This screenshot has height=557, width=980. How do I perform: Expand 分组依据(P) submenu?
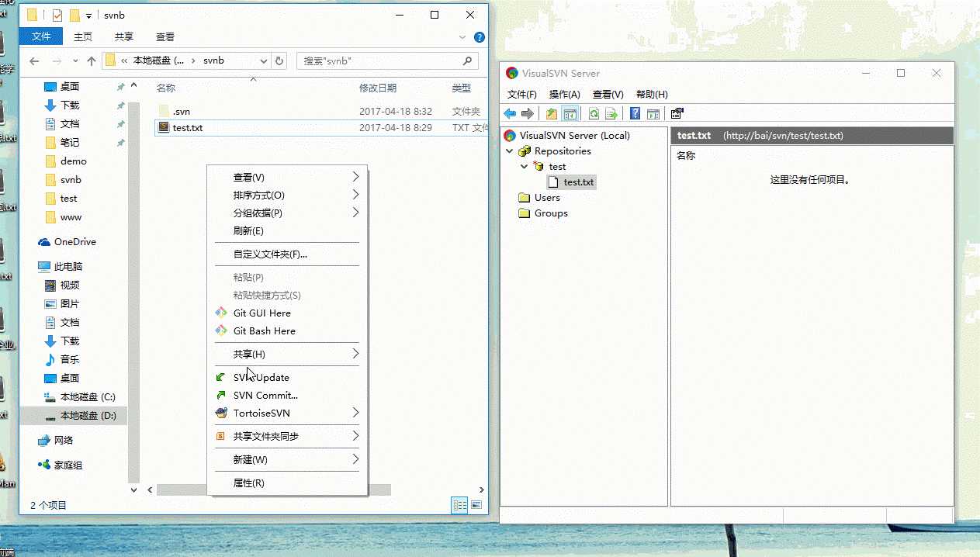[x=287, y=213]
